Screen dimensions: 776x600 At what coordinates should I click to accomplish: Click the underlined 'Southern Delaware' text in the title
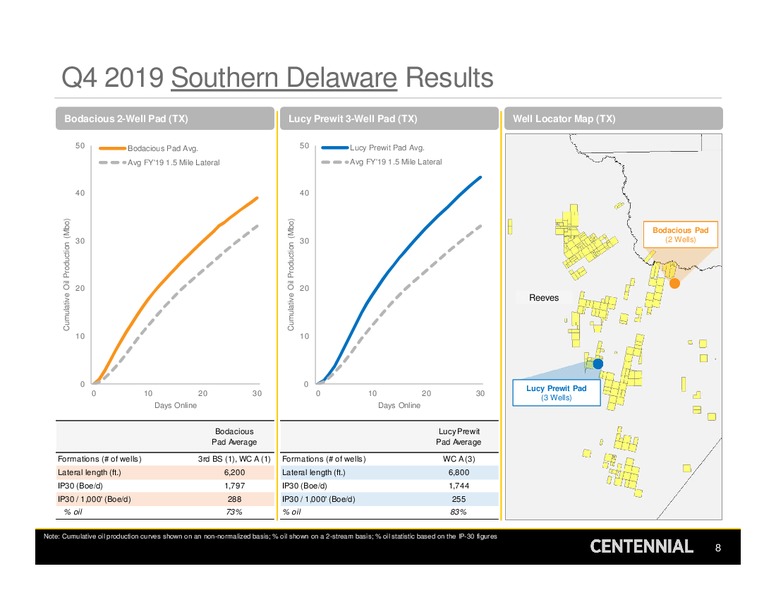pyautogui.click(x=284, y=78)
